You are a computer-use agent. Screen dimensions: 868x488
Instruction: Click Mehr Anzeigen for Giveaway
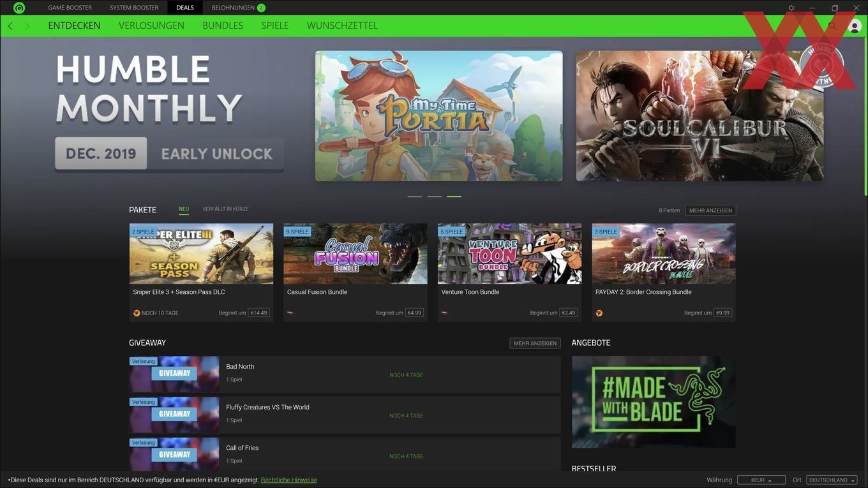(x=535, y=343)
